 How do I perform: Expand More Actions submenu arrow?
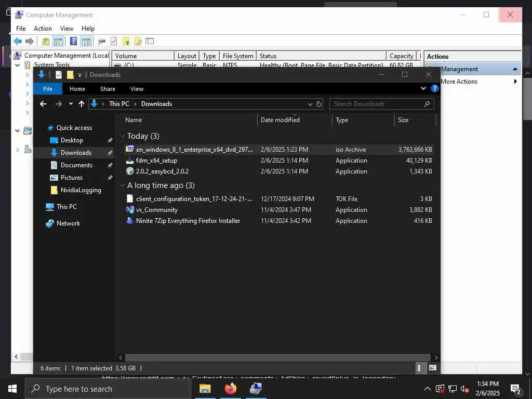(x=515, y=82)
